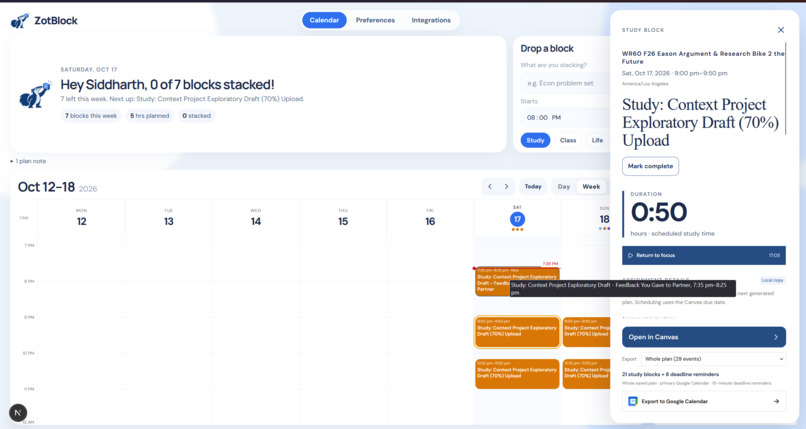This screenshot has height=429, width=806.
Task: Click the 0:50 duration value
Action: click(658, 212)
